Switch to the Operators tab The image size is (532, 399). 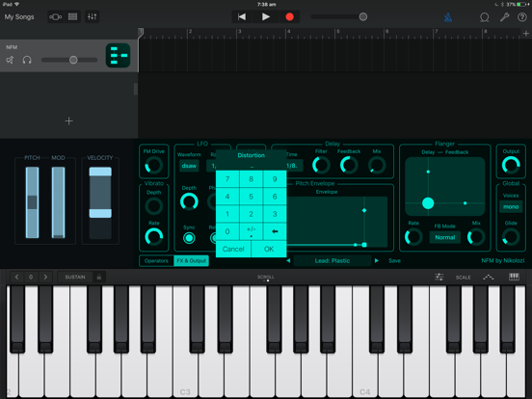156,260
